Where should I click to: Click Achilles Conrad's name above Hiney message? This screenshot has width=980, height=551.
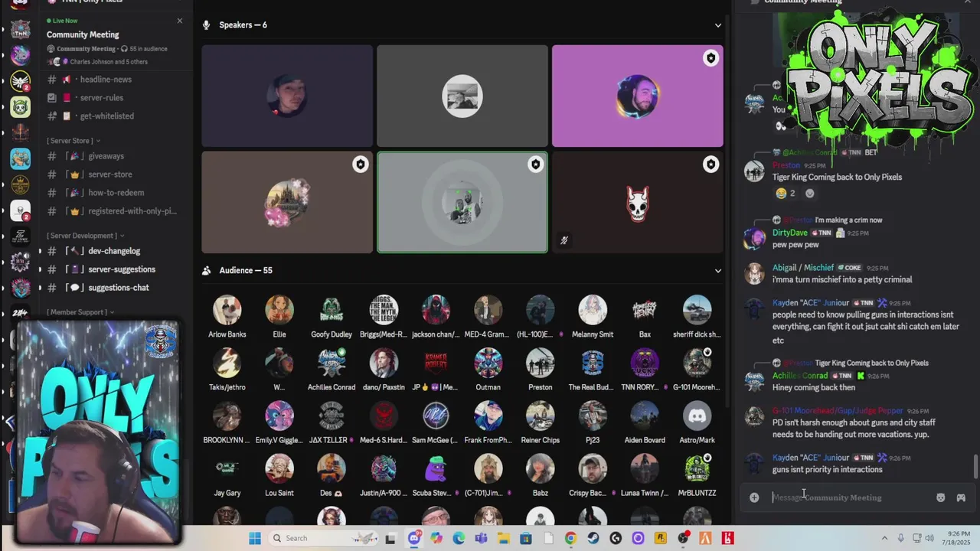tap(799, 376)
